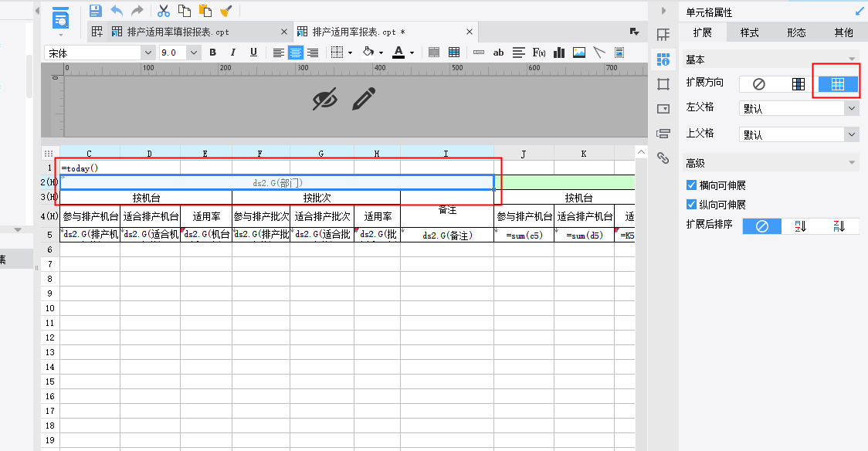
Task: Click the Undo arrow icon
Action: [x=117, y=11]
